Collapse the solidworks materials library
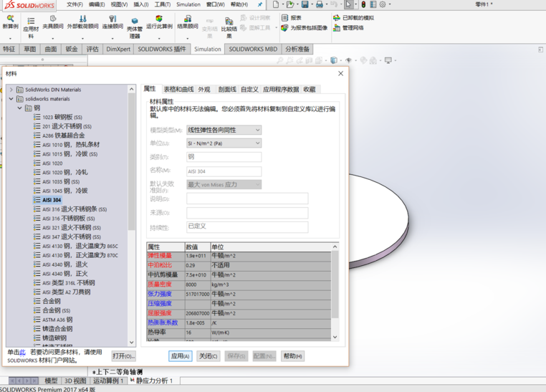 pos(11,99)
